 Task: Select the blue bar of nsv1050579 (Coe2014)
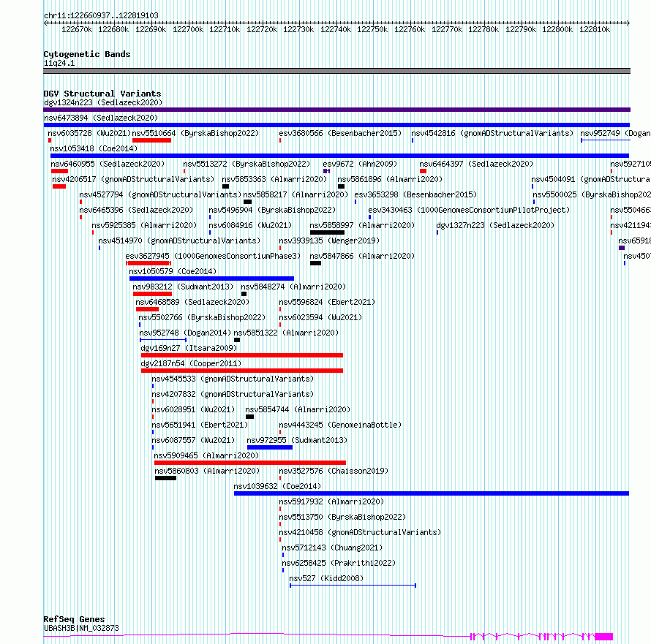click(x=211, y=279)
